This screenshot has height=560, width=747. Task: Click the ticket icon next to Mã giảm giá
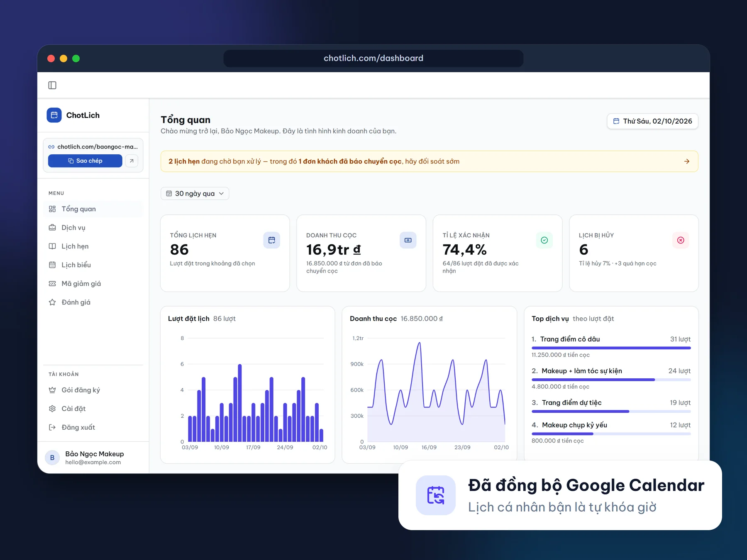click(52, 284)
